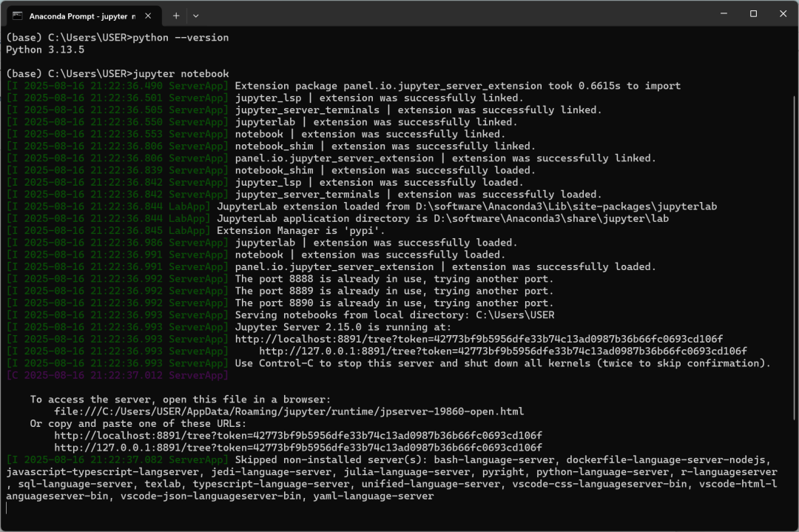Screen dimensions: 799x532
Task: Click 'Extension package panel.io' took 0.6615s line
Action: [458, 86]
